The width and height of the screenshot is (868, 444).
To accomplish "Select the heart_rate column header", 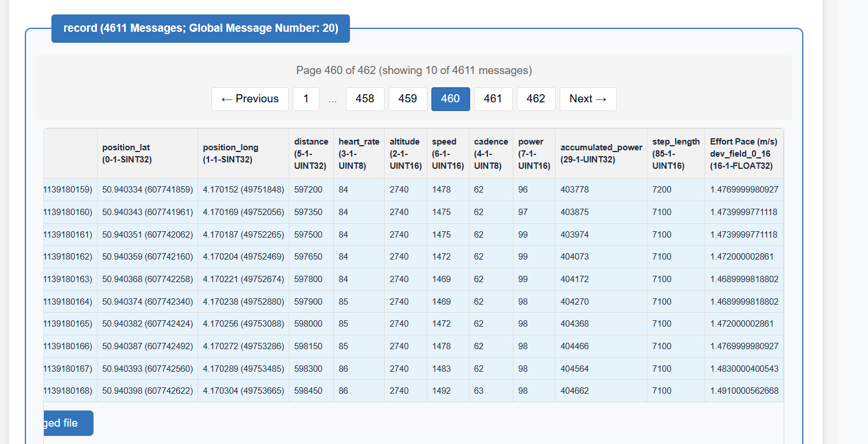I will pos(359,153).
